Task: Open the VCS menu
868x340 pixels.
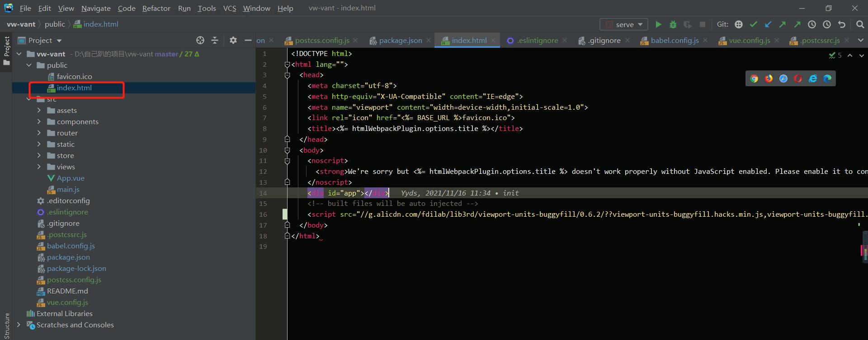Action: [230, 8]
